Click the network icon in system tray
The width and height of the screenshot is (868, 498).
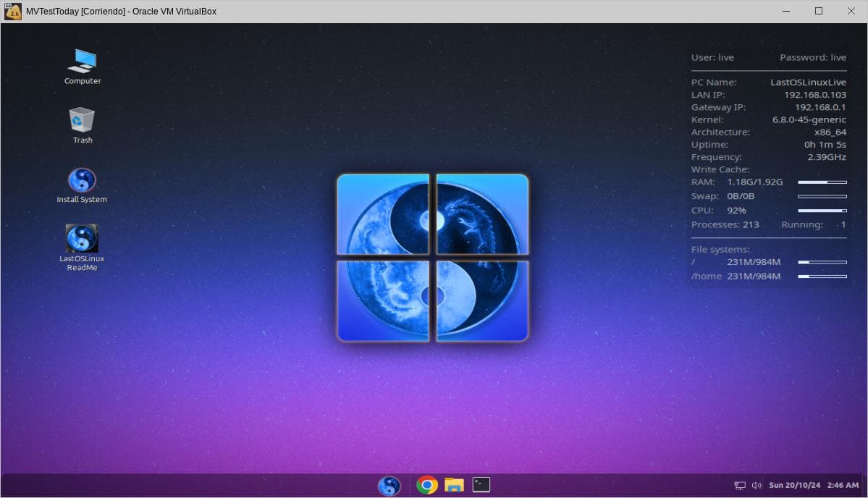[x=740, y=485]
